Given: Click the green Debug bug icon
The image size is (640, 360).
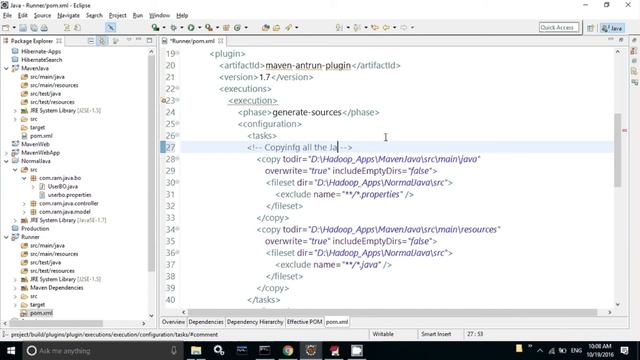Looking at the screenshot, I should click(x=173, y=28).
